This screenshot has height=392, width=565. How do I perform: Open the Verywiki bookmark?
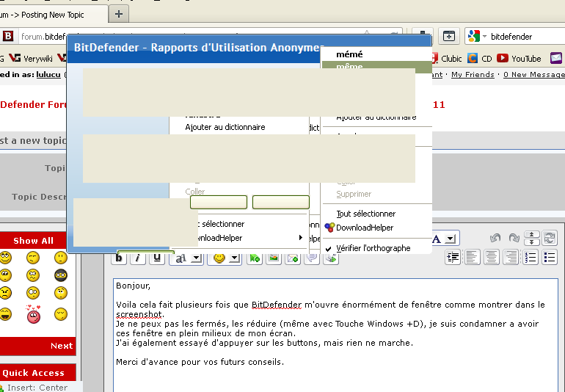[x=31, y=59]
